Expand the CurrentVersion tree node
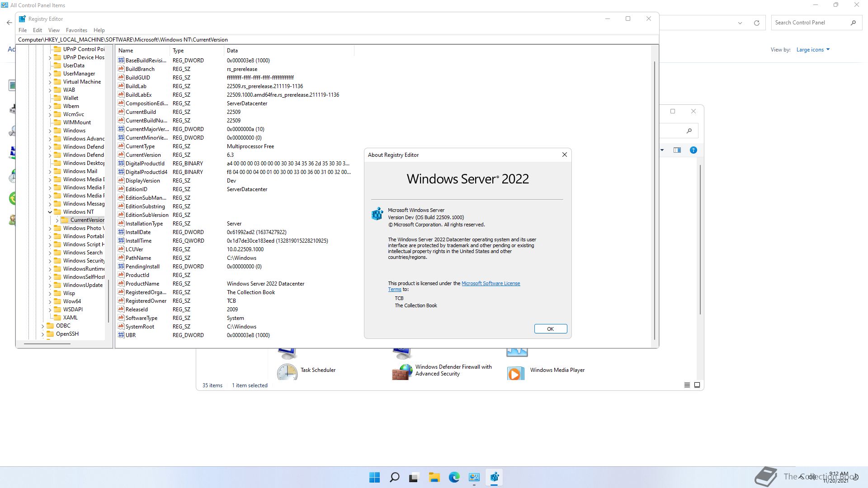Viewport: 868px width, 488px height. tap(57, 220)
